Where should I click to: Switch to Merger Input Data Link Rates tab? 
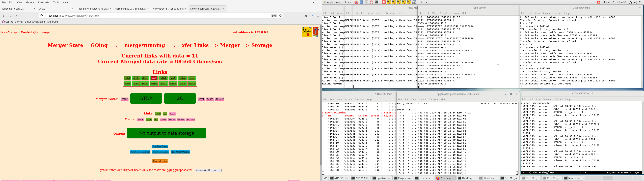click(x=132, y=9)
